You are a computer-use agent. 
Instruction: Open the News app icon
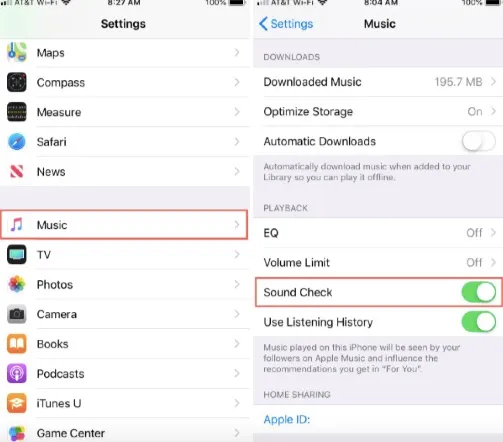coord(16,171)
